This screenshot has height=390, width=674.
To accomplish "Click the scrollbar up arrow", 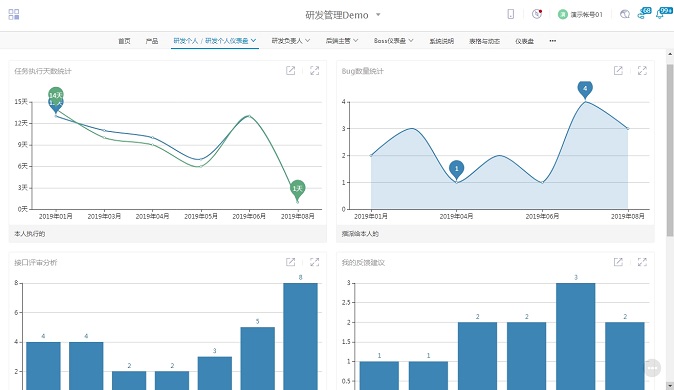I will (x=670, y=55).
